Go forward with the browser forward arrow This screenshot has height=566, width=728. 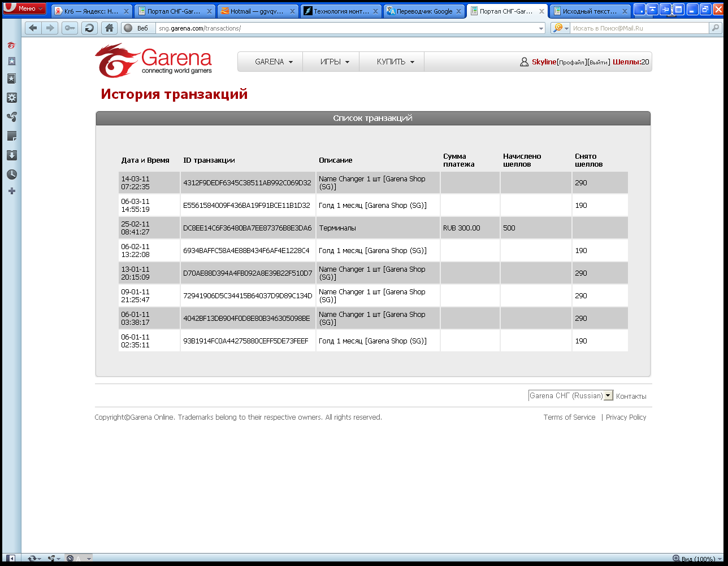pyautogui.click(x=50, y=28)
